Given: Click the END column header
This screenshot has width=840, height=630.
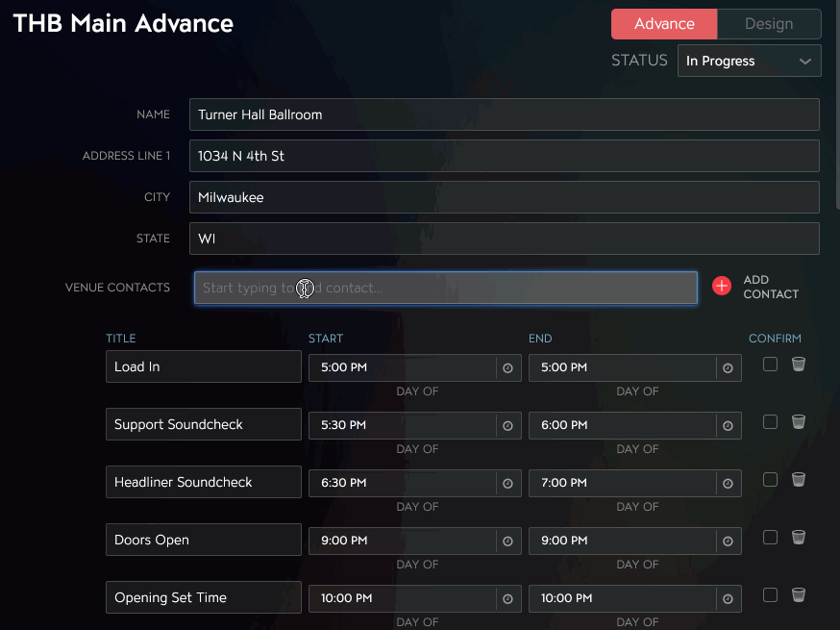Looking at the screenshot, I should [x=540, y=339].
